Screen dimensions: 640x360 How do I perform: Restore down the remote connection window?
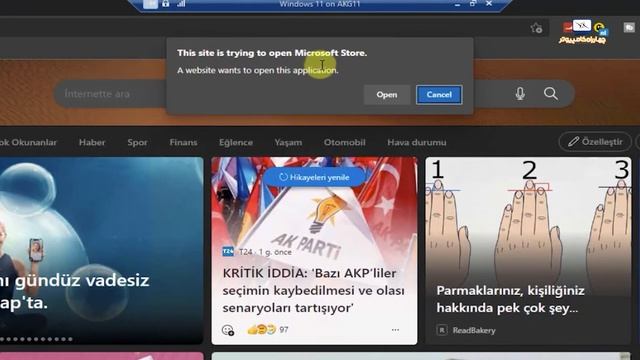(473, 4)
